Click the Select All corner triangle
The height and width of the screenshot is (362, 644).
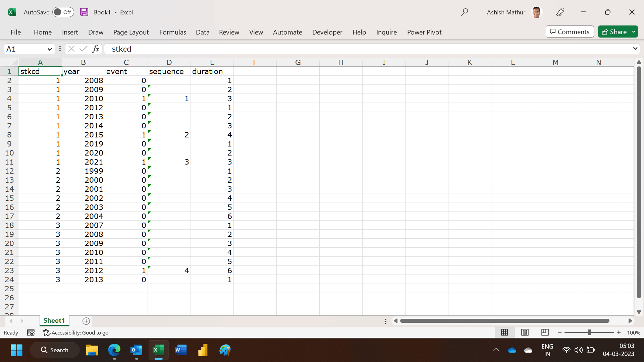click(14, 62)
